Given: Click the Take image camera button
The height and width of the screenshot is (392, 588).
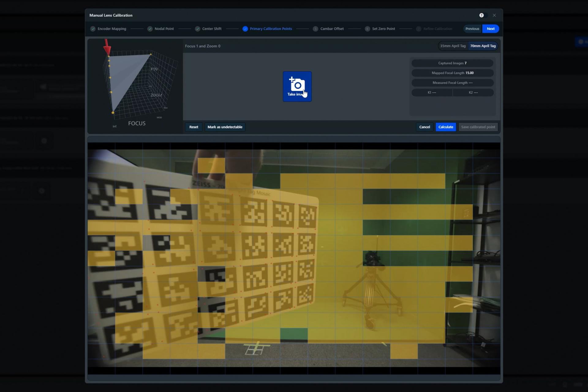Looking at the screenshot, I should [x=297, y=86].
